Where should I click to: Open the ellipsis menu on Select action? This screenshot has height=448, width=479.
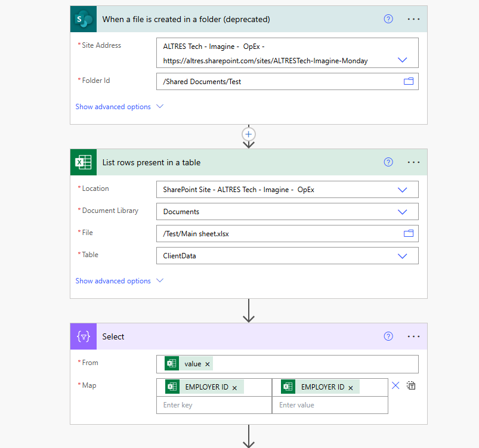(x=413, y=336)
